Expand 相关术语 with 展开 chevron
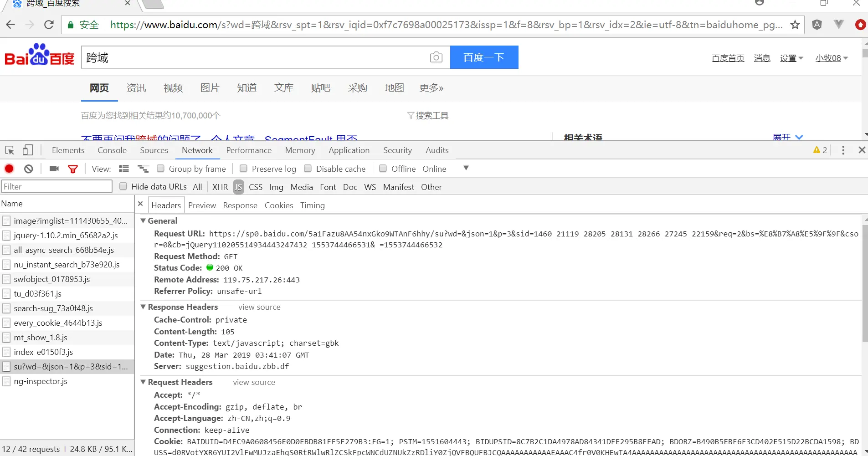This screenshot has height=456, width=868. [x=788, y=137]
